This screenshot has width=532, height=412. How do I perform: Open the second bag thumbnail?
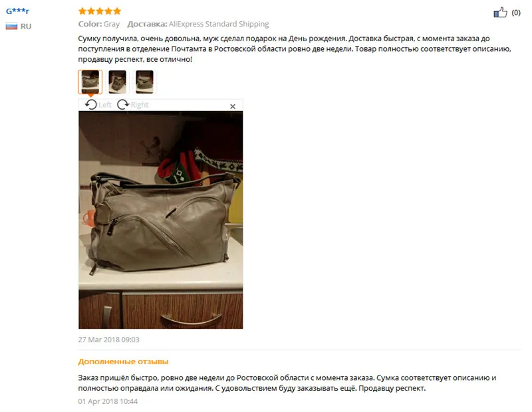coord(118,82)
